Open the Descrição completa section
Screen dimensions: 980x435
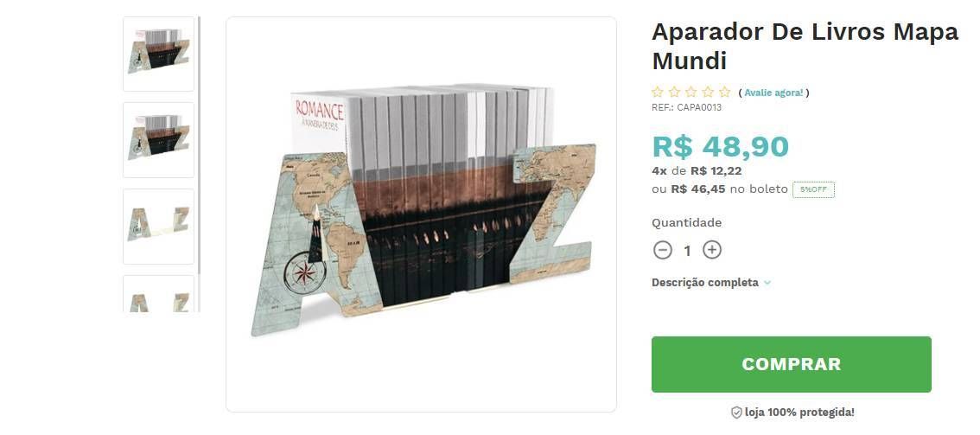point(705,283)
